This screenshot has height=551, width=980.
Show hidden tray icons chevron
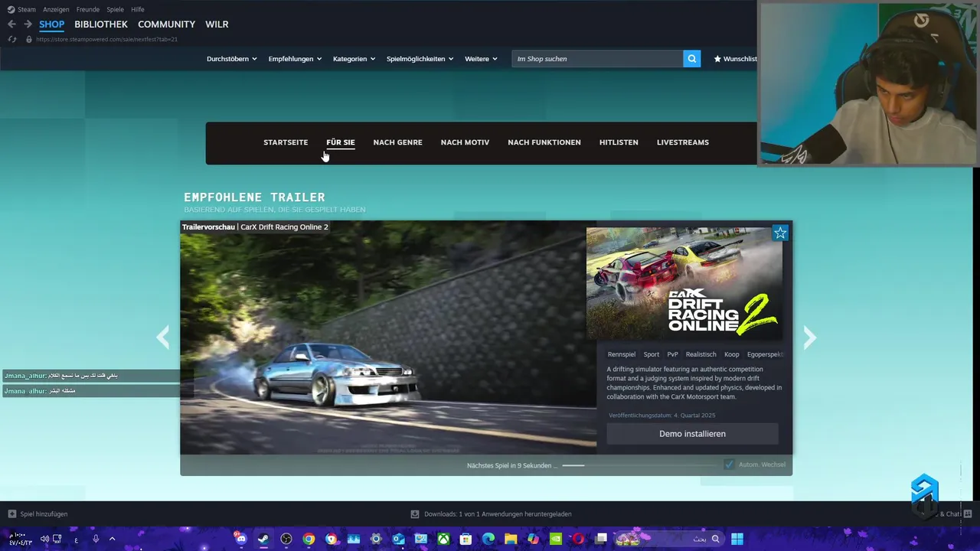coord(112,539)
